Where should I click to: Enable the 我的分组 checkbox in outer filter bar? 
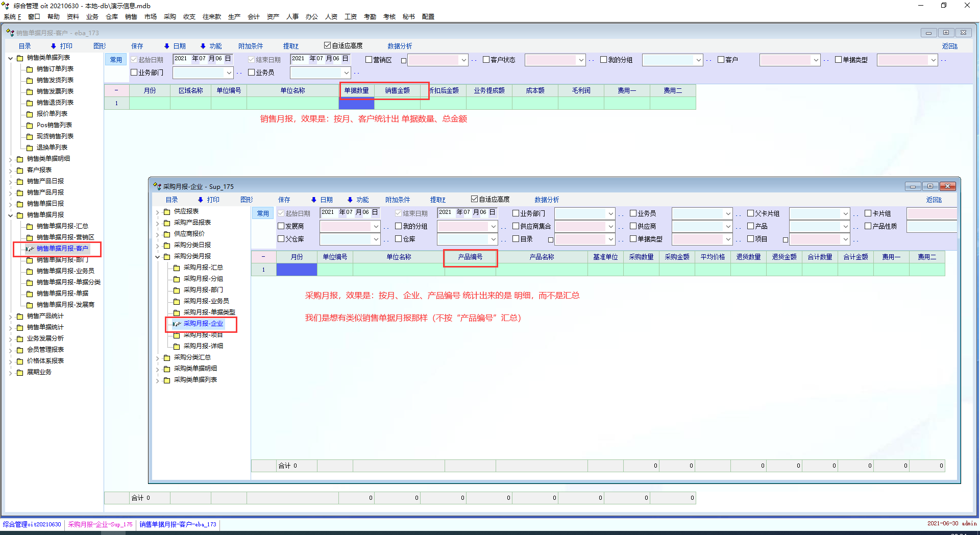[603, 60]
